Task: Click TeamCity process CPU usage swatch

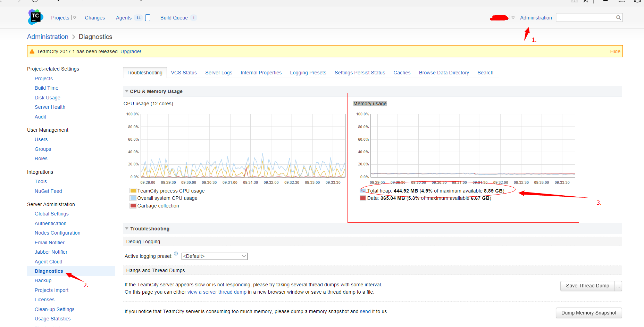Action: [133, 191]
